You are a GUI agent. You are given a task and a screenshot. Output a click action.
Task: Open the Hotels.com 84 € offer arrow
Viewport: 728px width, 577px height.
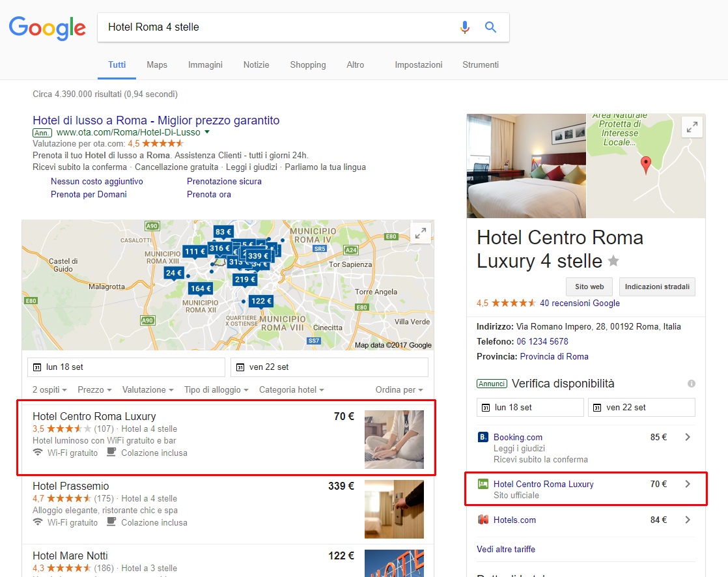(688, 520)
